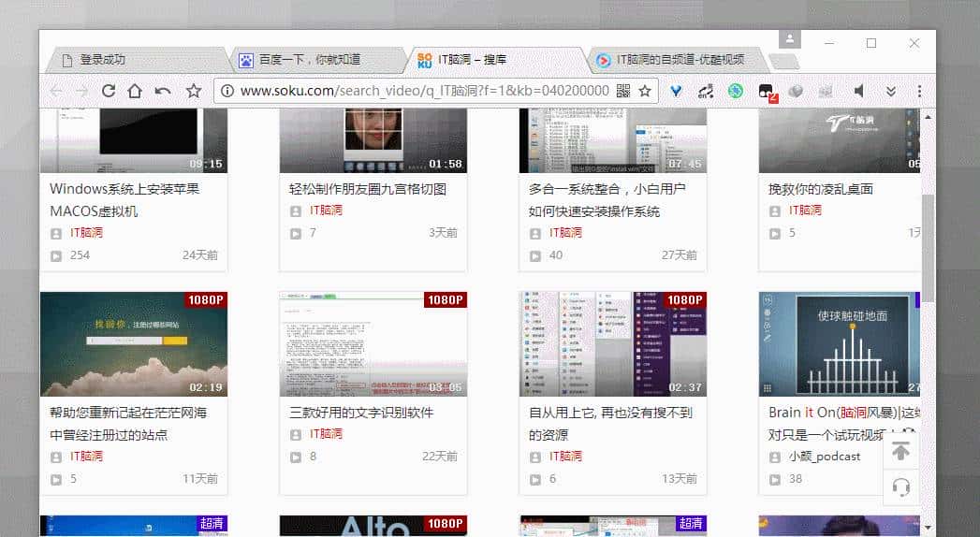
Task: Open the blue V extension icon
Action: 676,91
